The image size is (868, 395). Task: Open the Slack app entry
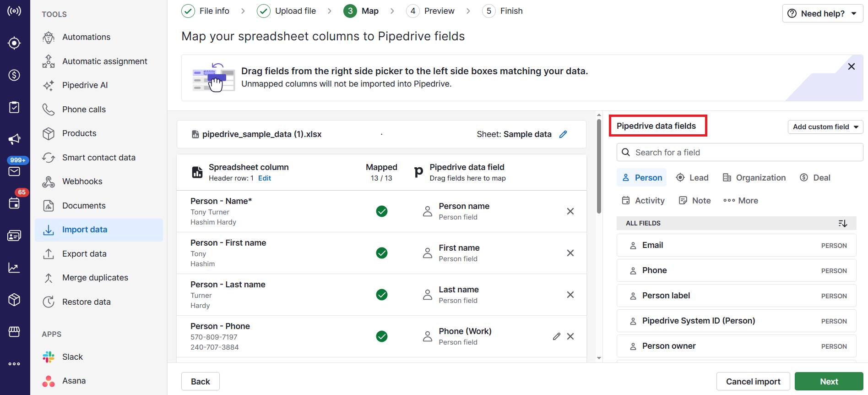(99, 357)
